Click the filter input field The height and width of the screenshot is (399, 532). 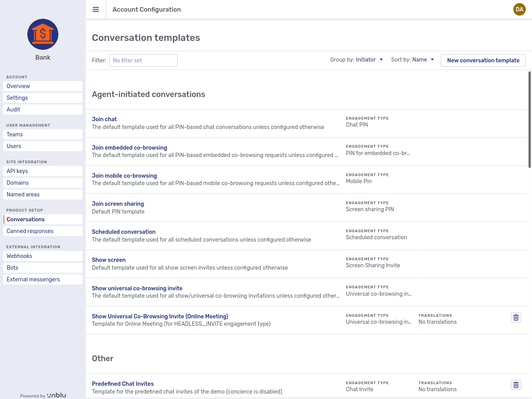coord(143,60)
